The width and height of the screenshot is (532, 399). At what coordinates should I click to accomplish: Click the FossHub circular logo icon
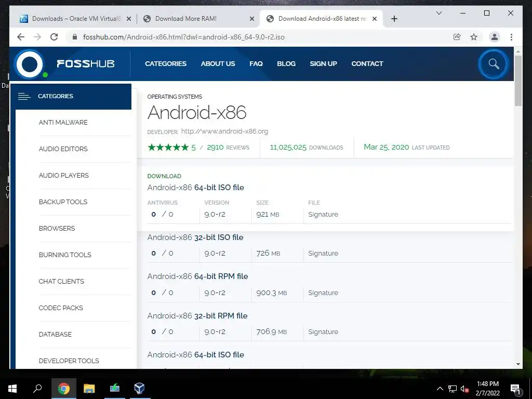30,64
